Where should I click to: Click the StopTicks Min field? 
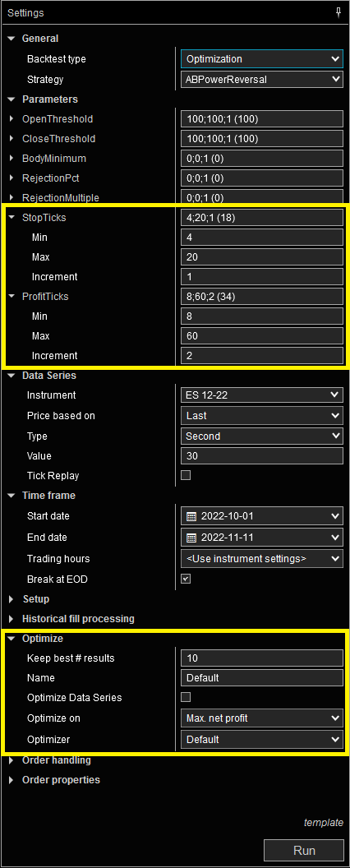pyautogui.click(x=262, y=238)
